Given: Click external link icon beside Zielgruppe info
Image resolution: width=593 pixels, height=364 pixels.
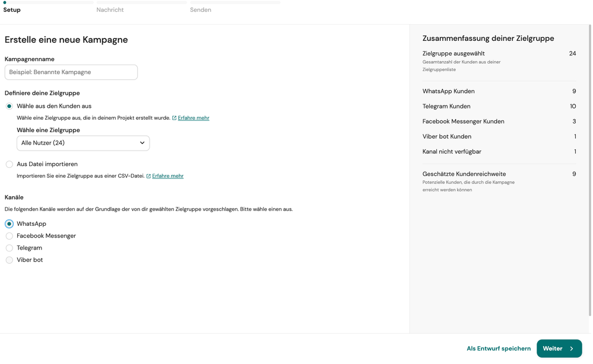Looking at the screenshot, I should (x=174, y=118).
